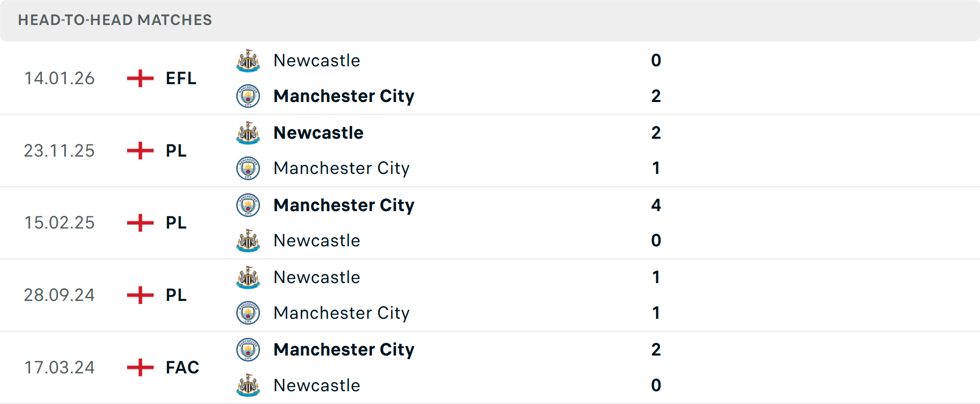Screen dimensions: 980x404
Task: Open Manchester City in 28.09.24 draw
Action: 341,313
